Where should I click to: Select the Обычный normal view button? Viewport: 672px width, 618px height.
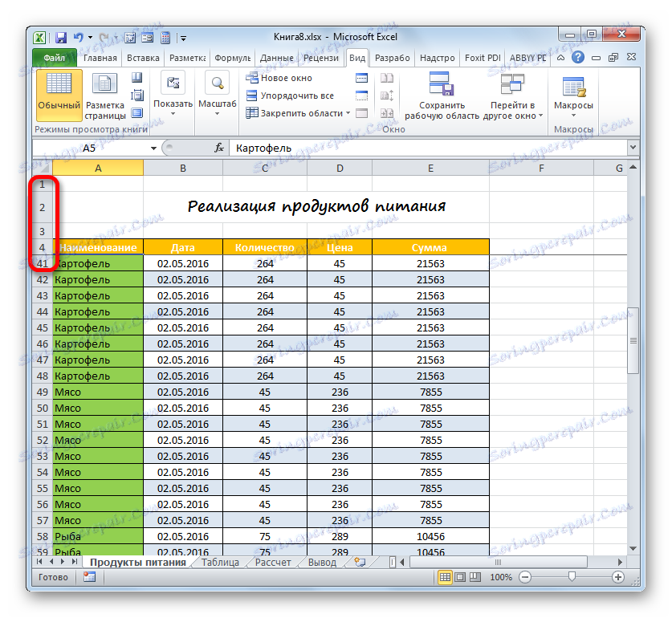point(59,96)
